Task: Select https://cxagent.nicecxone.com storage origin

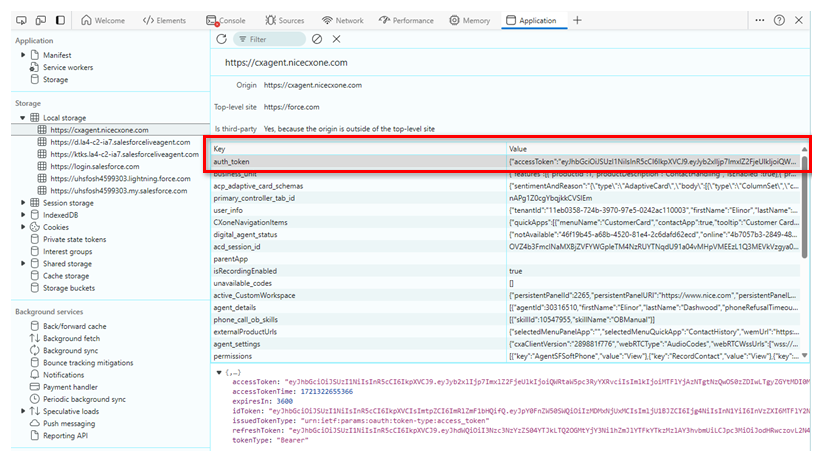Action: point(99,130)
